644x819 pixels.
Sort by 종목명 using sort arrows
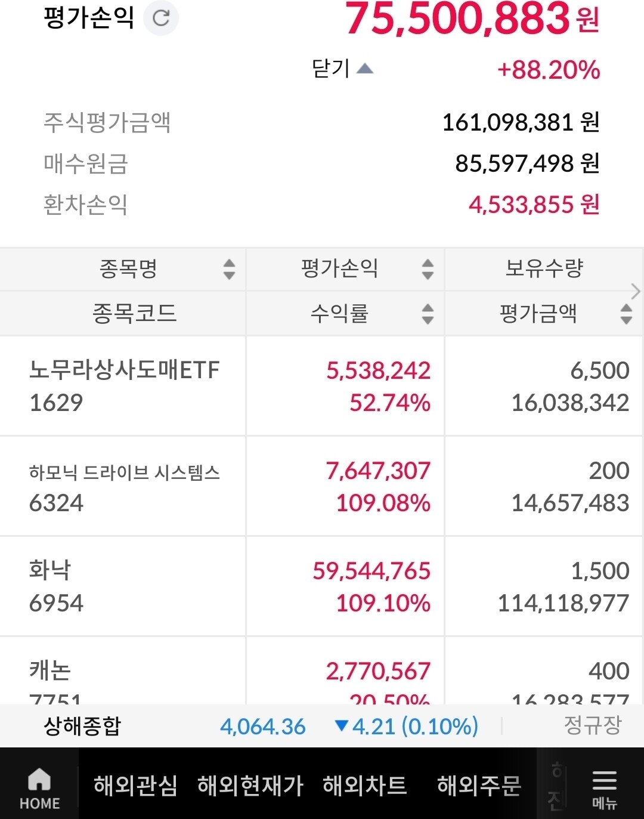point(229,269)
